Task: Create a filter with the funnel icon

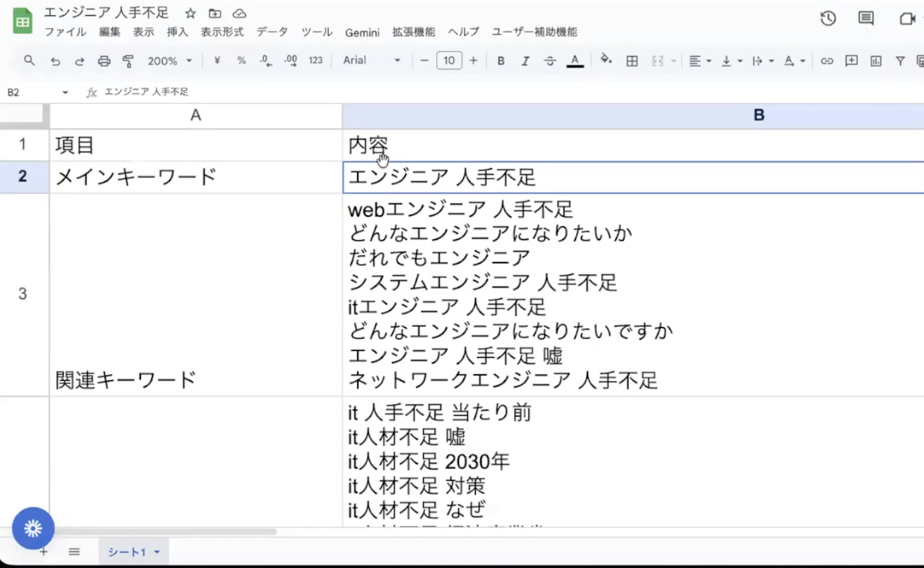Action: [x=900, y=61]
